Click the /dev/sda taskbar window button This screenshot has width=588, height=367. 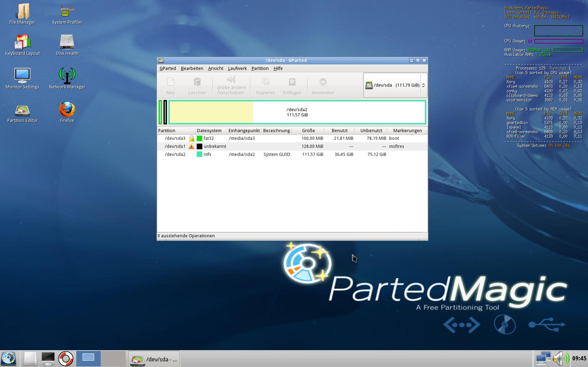154,359
